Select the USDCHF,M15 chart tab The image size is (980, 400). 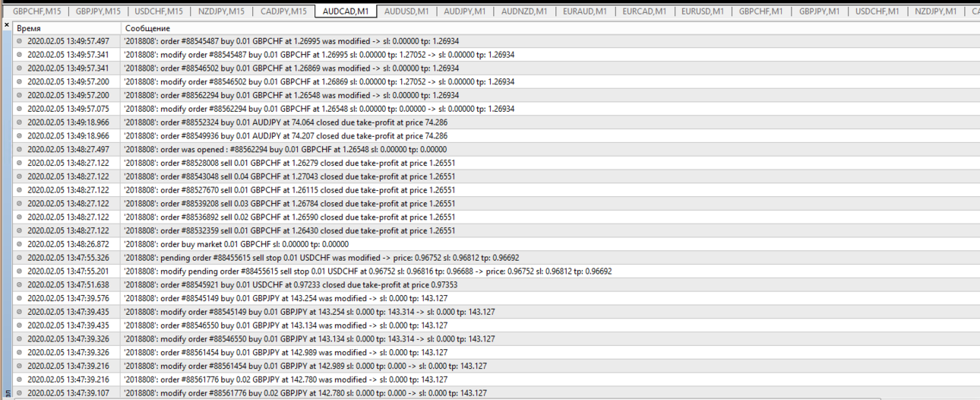coord(159,11)
